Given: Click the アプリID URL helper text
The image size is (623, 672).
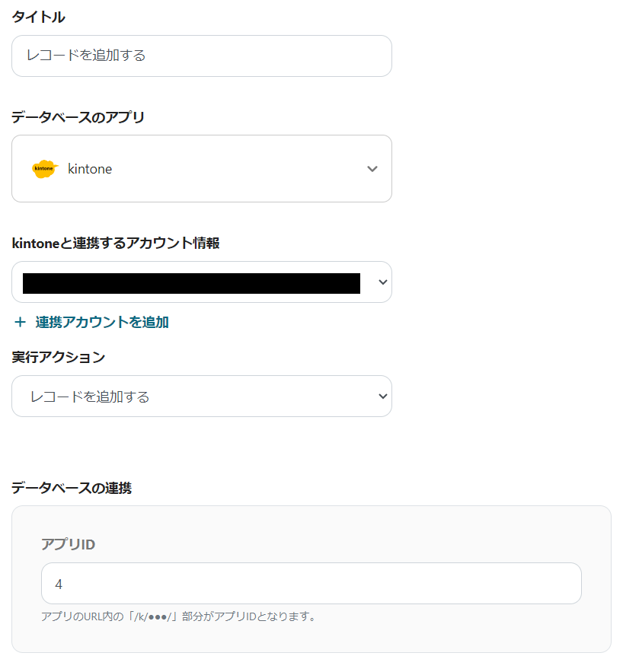Looking at the screenshot, I should click(178, 616).
